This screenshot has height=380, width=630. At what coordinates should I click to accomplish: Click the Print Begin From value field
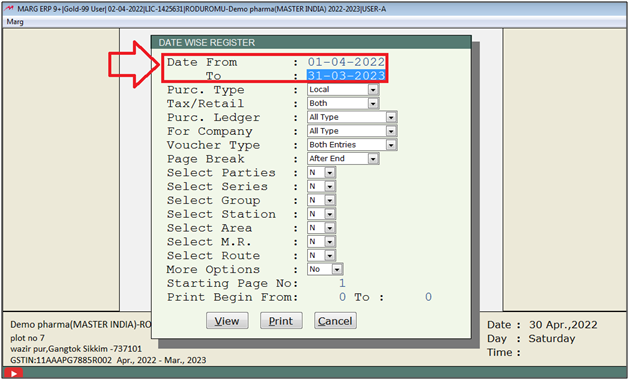(x=342, y=297)
